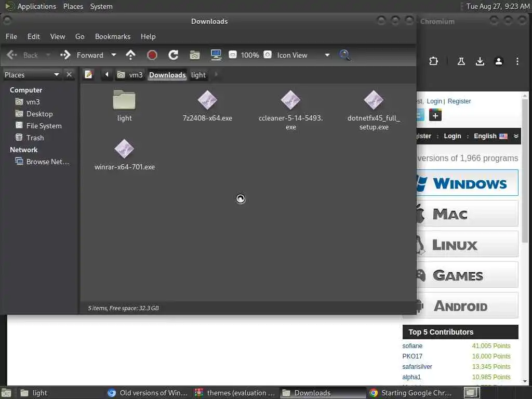This screenshot has height=399, width=532.
Task: Click the Register link in Chromium page
Action: (x=459, y=101)
